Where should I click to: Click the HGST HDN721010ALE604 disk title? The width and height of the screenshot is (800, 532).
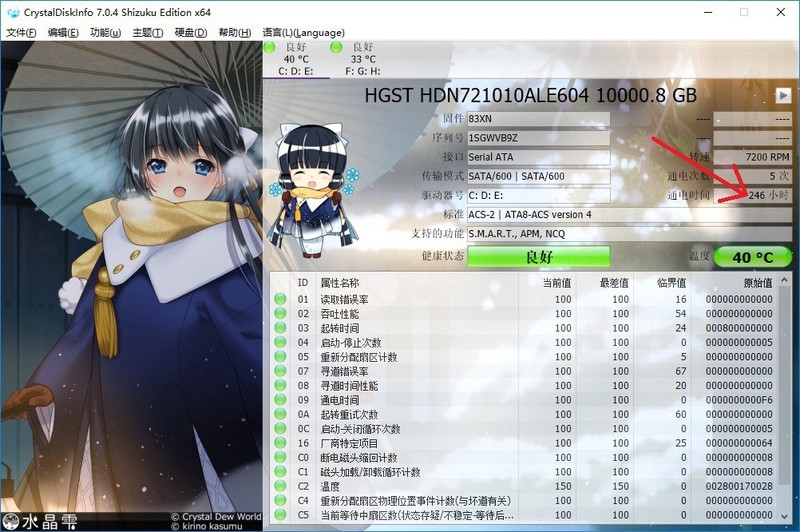click(x=531, y=95)
